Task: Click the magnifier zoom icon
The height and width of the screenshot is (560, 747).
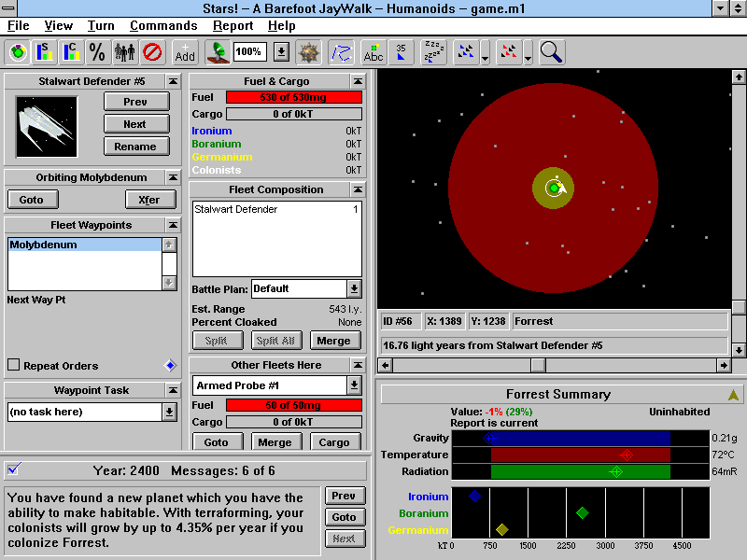Action: tap(552, 52)
